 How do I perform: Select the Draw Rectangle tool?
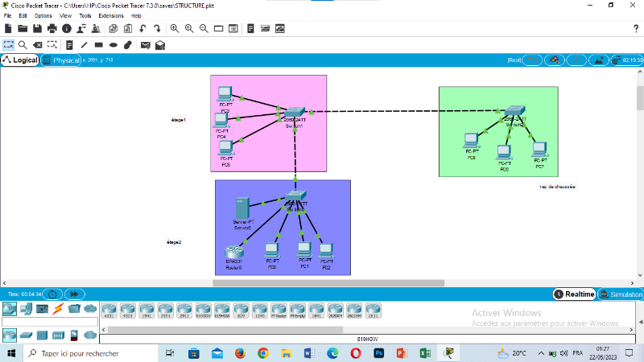pyautogui.click(x=98, y=45)
